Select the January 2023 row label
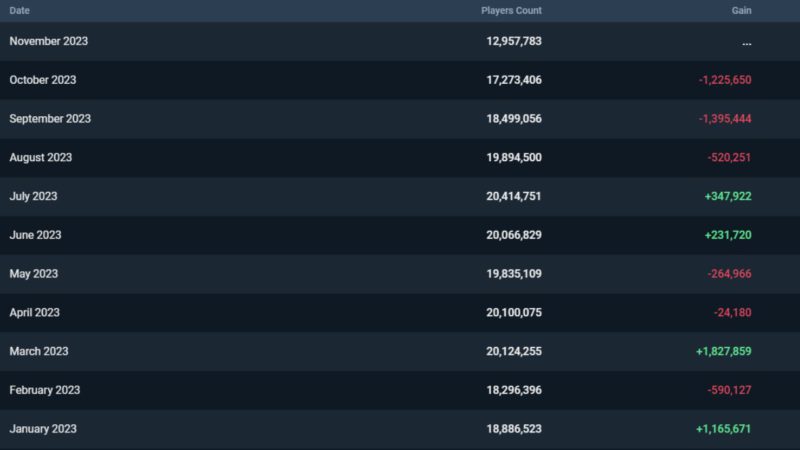The height and width of the screenshot is (450, 800). tap(43, 429)
